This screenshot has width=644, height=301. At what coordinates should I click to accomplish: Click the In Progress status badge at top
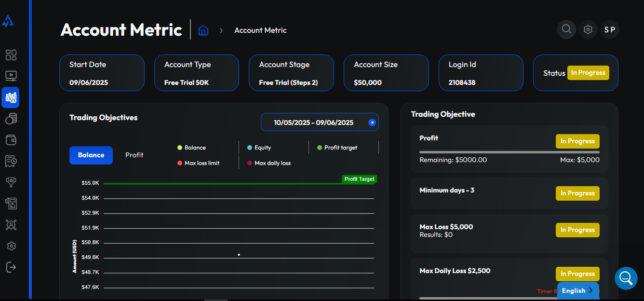[x=588, y=73]
